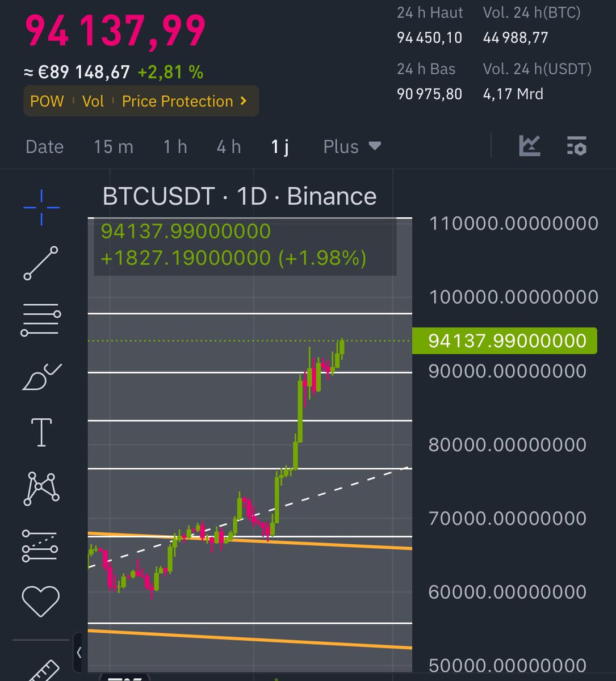Select the text annotation tool

point(41,432)
